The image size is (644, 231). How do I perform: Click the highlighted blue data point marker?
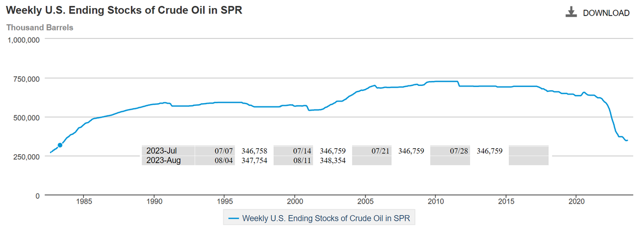pyautogui.click(x=60, y=145)
